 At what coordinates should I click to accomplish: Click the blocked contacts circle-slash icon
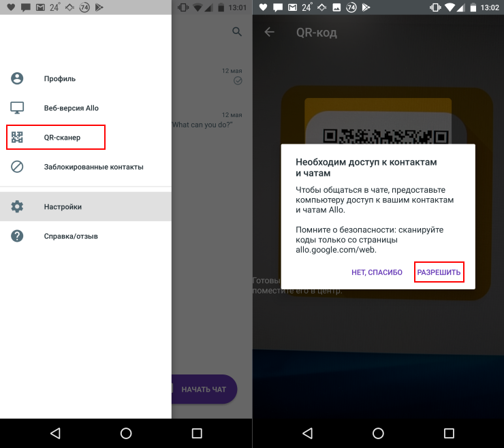pos(17,167)
